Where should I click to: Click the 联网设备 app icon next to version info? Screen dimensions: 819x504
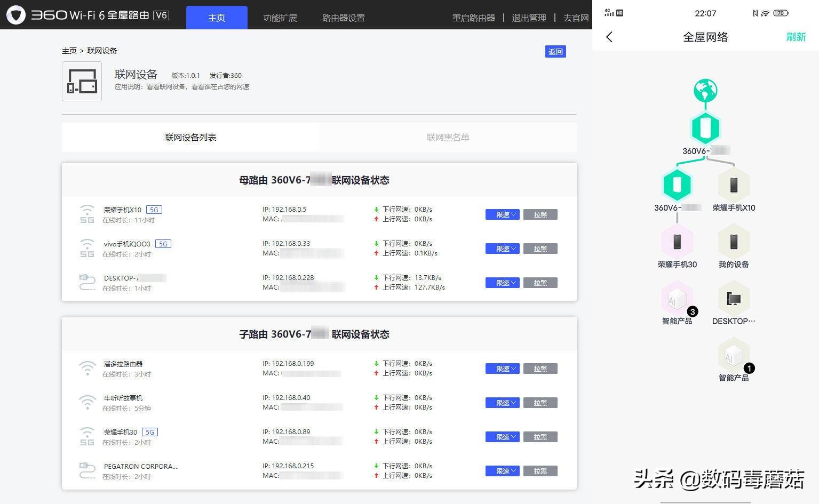(81, 81)
